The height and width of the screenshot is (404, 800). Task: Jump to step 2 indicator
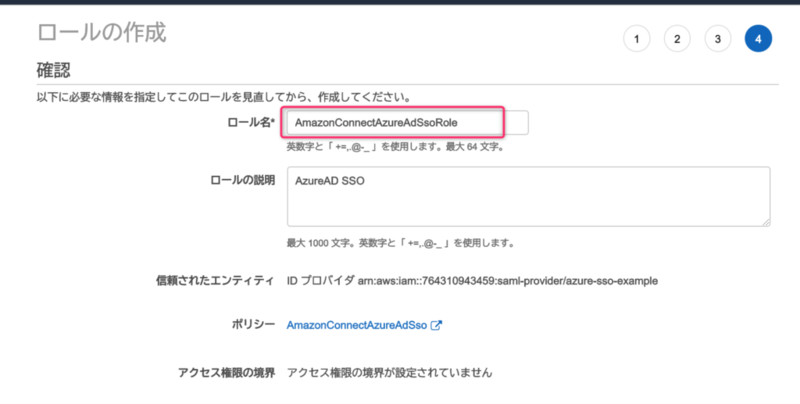pyautogui.click(x=677, y=39)
